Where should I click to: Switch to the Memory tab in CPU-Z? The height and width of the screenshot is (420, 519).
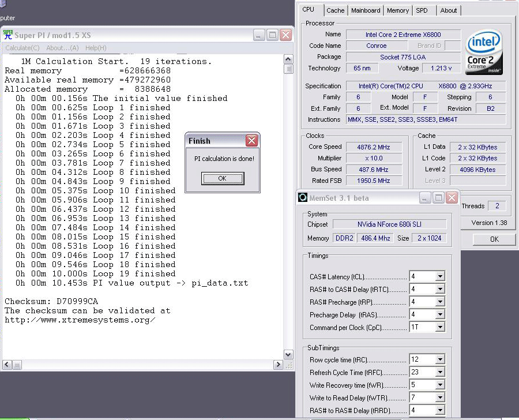[398, 10]
